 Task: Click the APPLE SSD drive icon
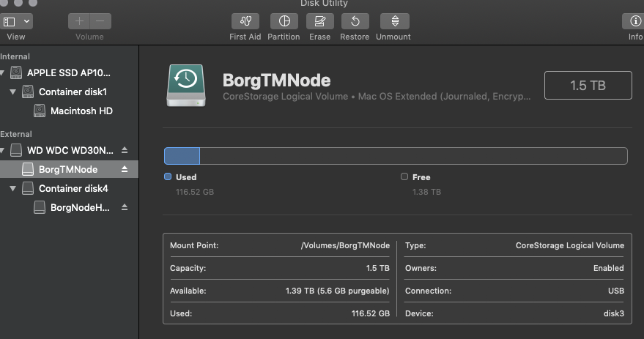click(16, 72)
